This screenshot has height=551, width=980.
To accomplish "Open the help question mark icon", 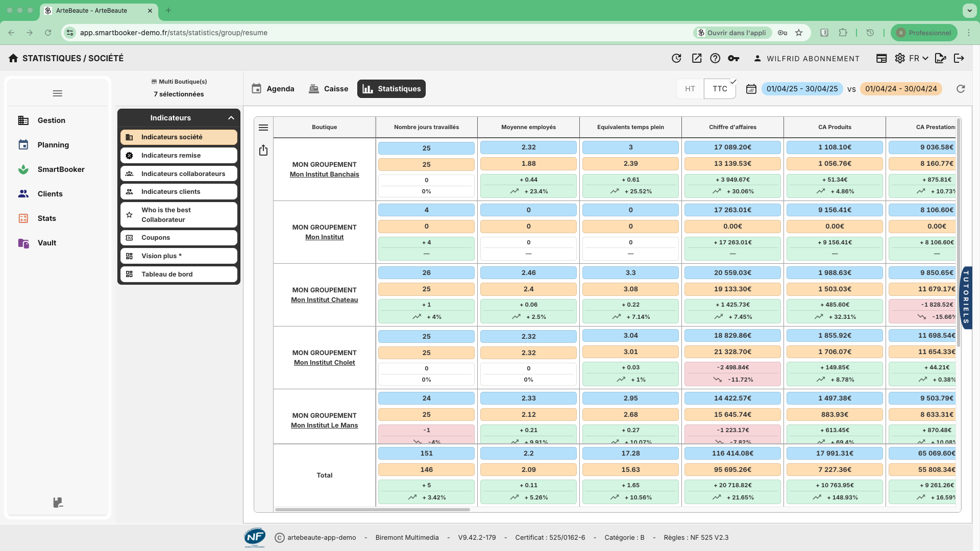I will [x=715, y=58].
